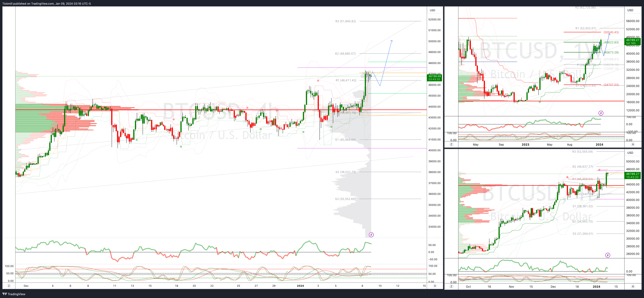Click the (45622.83) green level label

click(611, 42)
